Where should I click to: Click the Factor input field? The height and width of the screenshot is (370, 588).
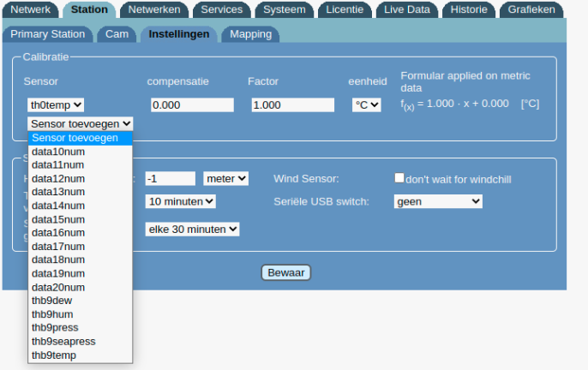pyautogui.click(x=292, y=104)
